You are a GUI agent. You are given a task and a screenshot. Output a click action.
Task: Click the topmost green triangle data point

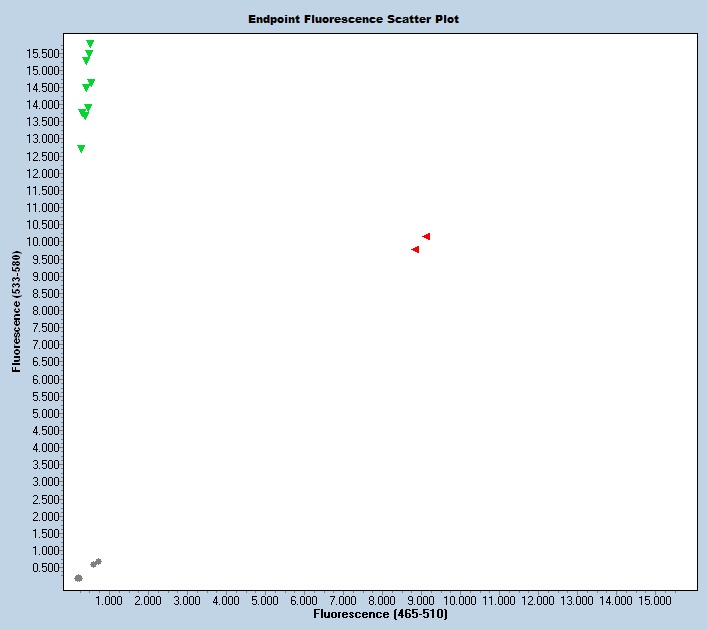coord(90,44)
